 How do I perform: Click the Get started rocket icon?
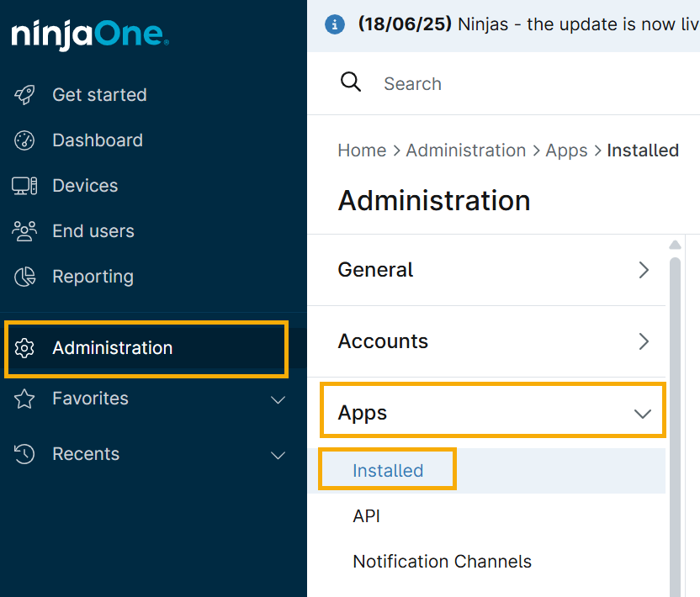24,95
